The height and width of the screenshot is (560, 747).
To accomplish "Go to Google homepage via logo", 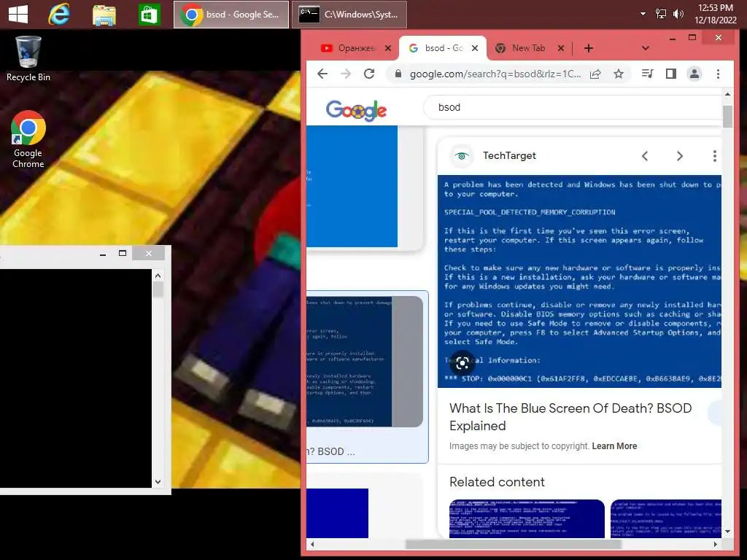I will [x=356, y=111].
